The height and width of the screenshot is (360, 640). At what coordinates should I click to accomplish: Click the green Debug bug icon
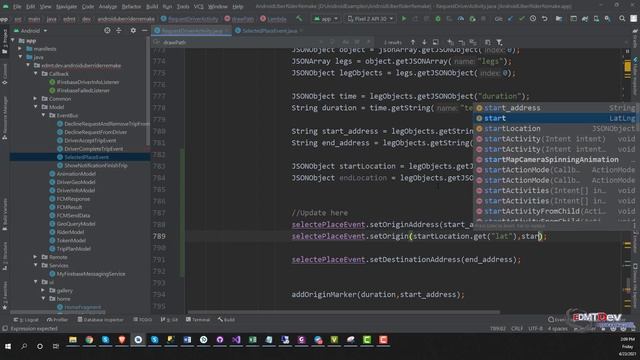click(x=438, y=19)
